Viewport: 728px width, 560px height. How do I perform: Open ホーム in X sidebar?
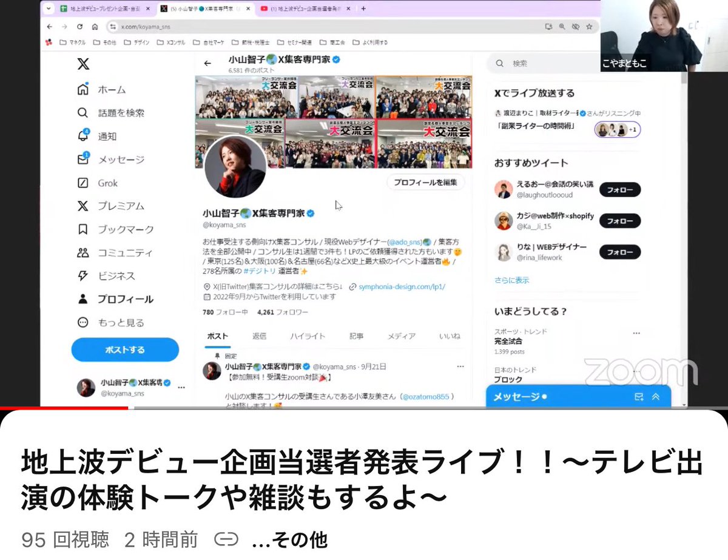coord(102,90)
